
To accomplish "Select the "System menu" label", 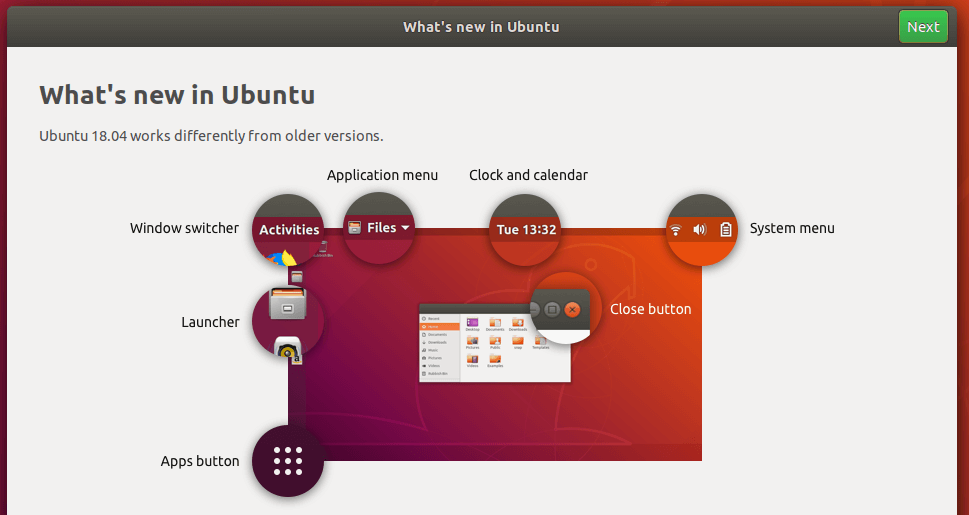I will [x=792, y=228].
